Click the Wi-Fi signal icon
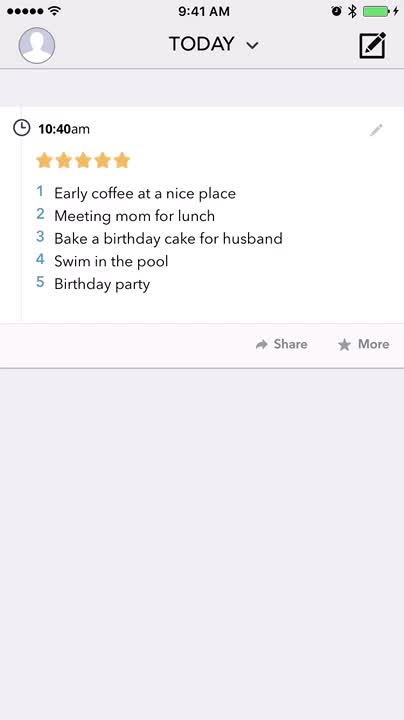 pos(55,11)
